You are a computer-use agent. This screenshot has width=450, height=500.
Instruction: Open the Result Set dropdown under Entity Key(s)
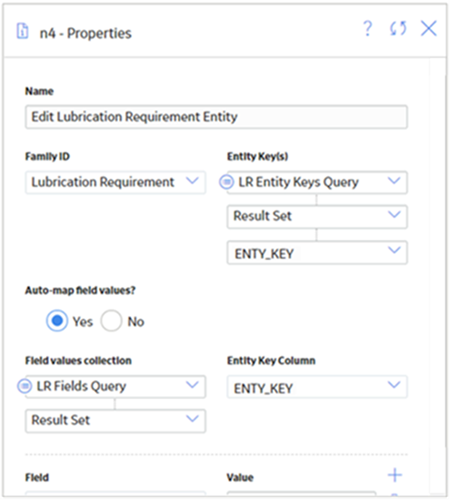317,217
